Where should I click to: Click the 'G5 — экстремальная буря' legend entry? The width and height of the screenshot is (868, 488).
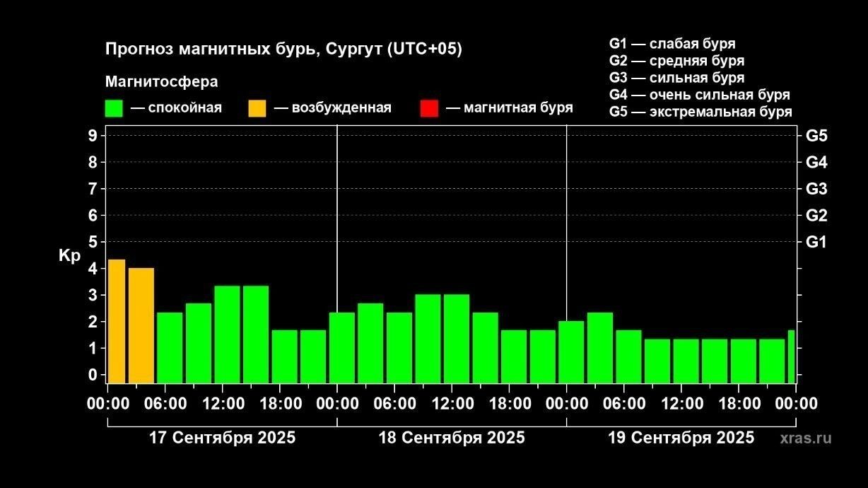(x=700, y=112)
